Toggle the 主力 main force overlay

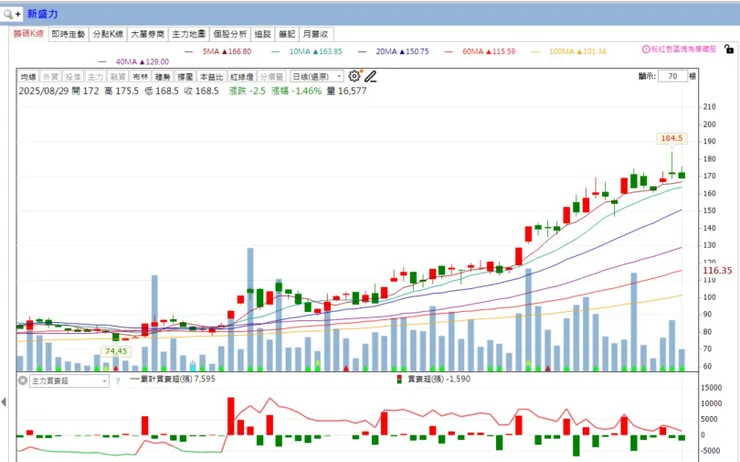tap(95, 76)
